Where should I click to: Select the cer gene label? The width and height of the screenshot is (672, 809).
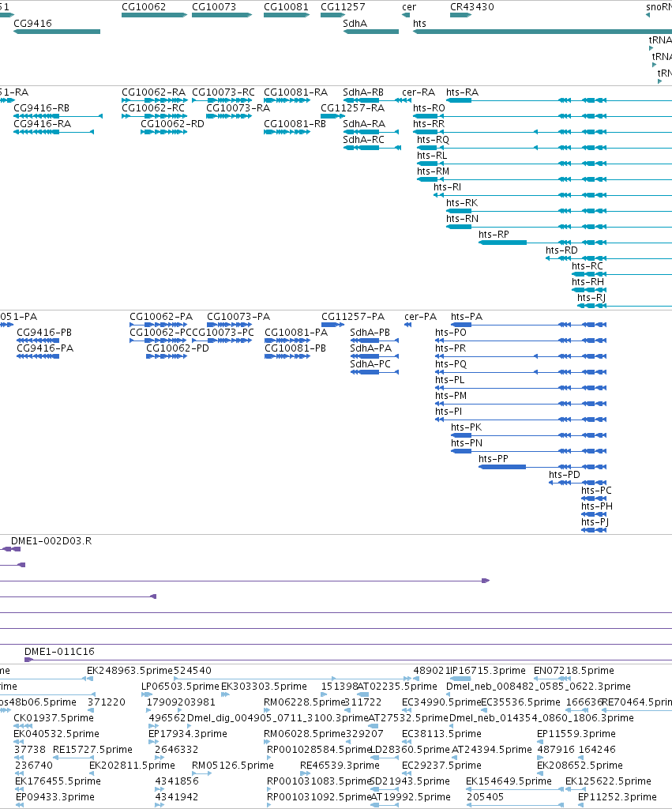[x=409, y=6]
